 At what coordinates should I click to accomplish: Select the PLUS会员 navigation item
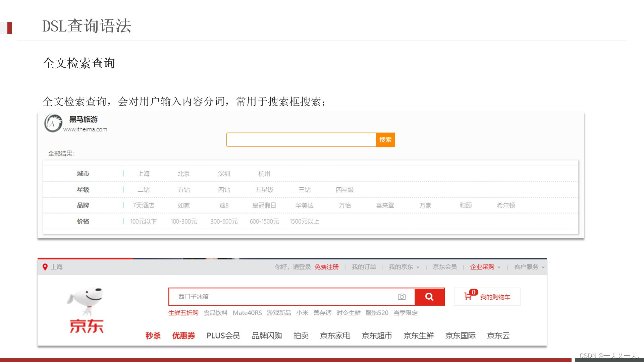(223, 336)
